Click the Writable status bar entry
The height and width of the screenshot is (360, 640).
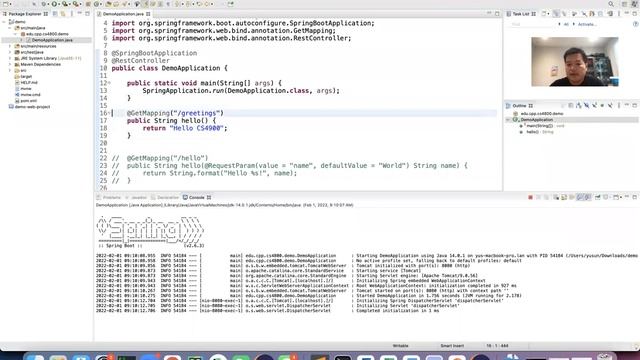tap(400, 346)
